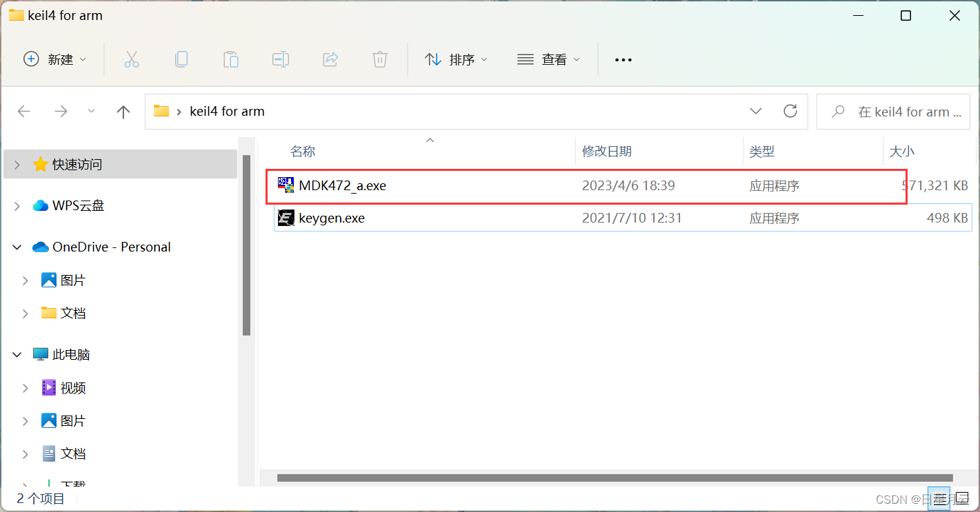Image resolution: width=980 pixels, height=512 pixels.
Task: Click the 2 个项目 status text
Action: coord(41,498)
